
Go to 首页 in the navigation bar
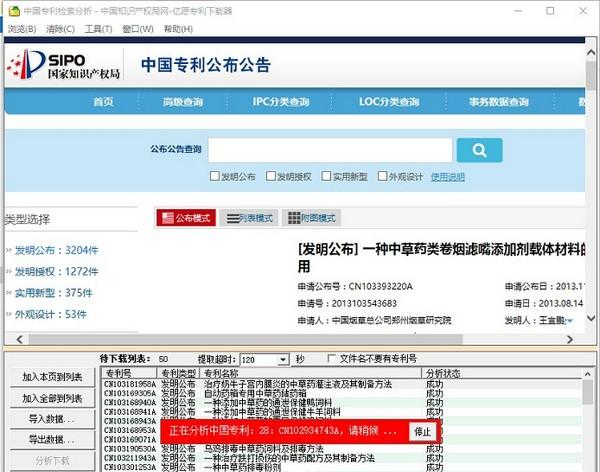(103, 102)
